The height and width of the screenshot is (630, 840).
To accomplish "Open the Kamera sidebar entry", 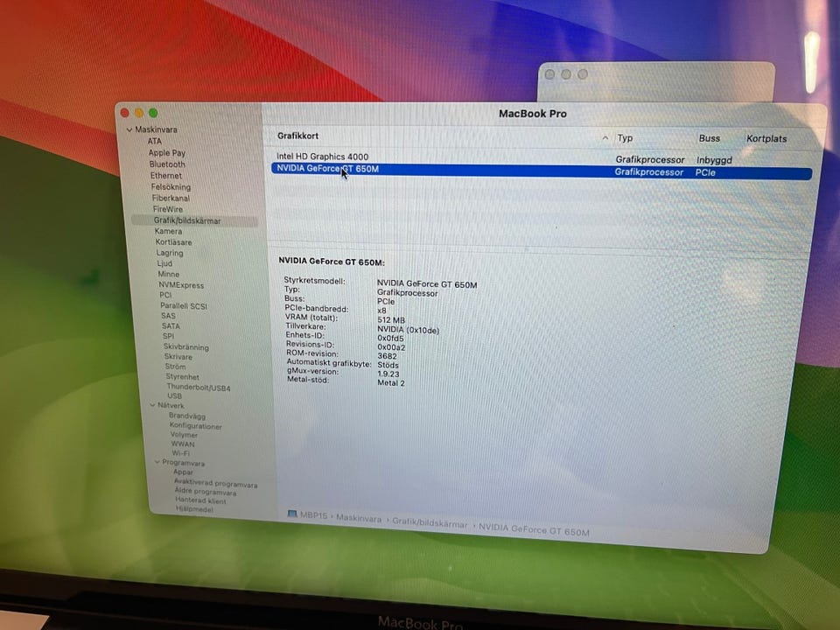I will click(x=168, y=231).
